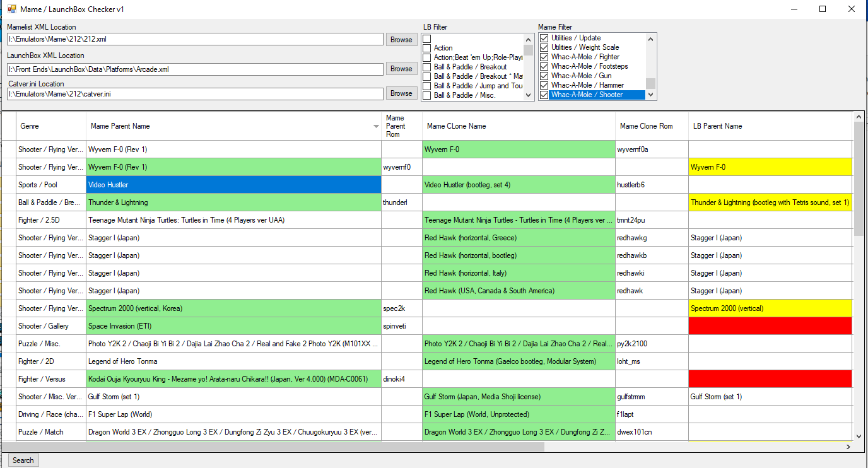Click yellow Thunder & Lightning bootleg cell
The width and height of the screenshot is (868, 468).
click(770, 202)
